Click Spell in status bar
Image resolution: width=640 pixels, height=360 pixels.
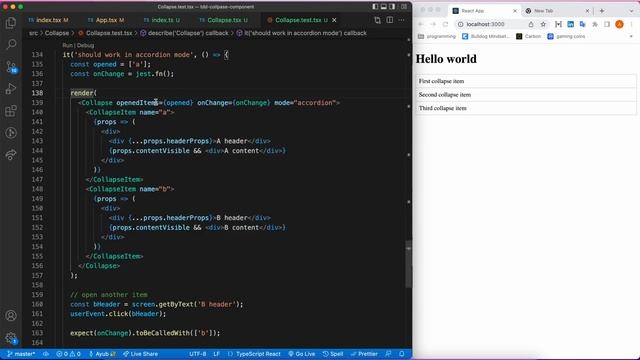pos(333,354)
